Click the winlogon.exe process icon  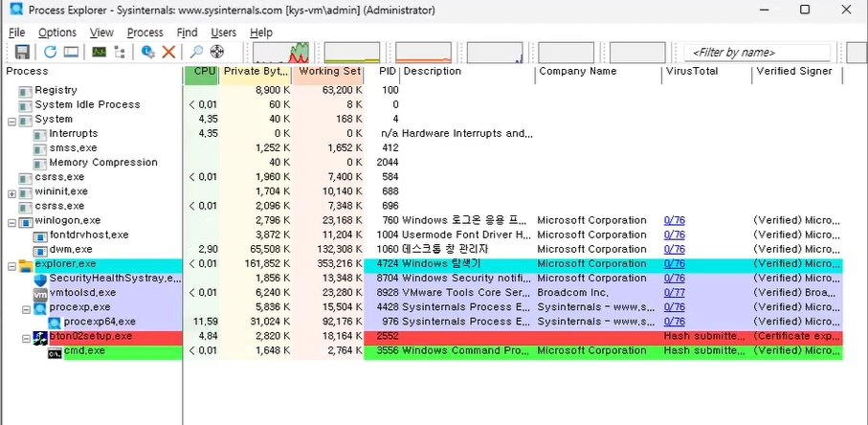coord(26,222)
